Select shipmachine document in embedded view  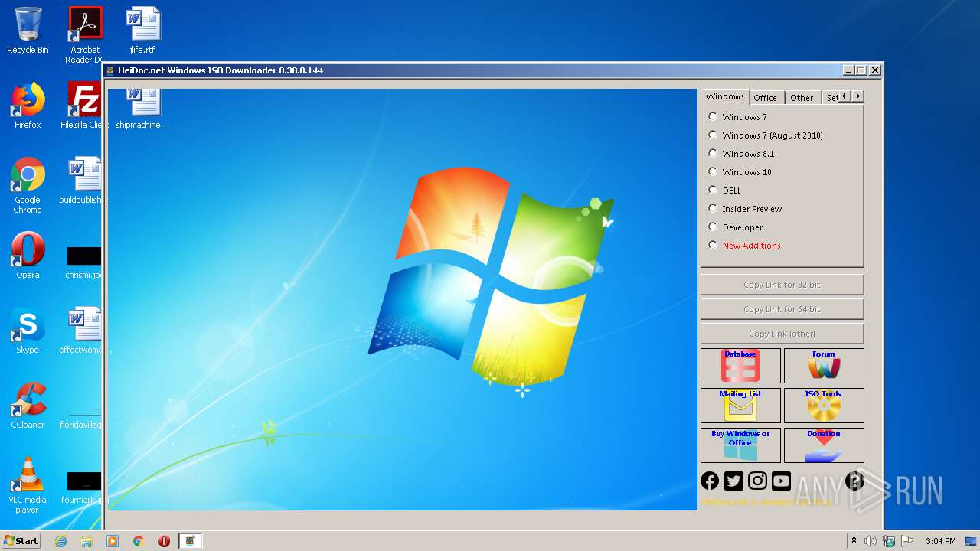(x=142, y=108)
